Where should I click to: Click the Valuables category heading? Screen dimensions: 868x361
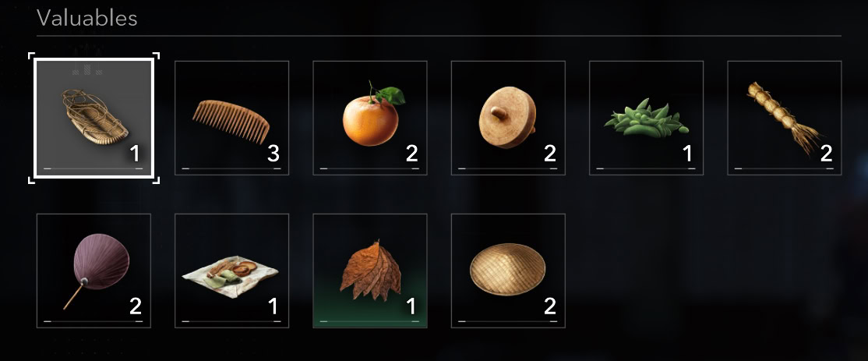87,18
